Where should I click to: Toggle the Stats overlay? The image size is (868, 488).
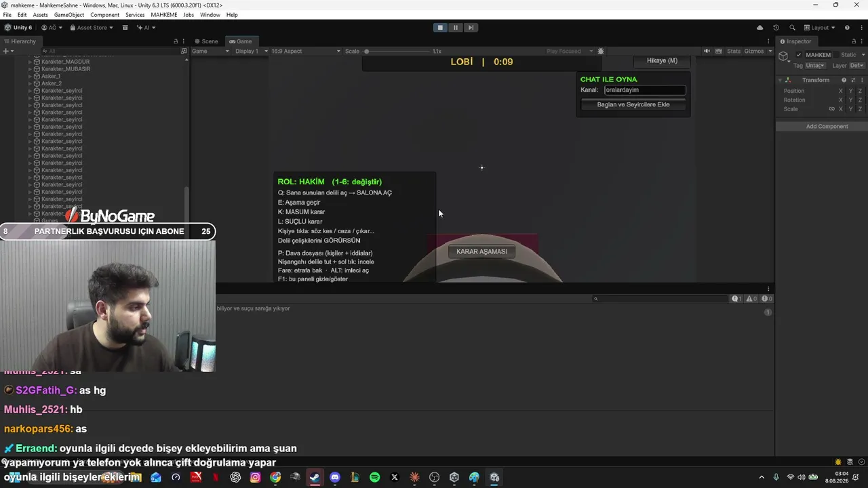(734, 52)
